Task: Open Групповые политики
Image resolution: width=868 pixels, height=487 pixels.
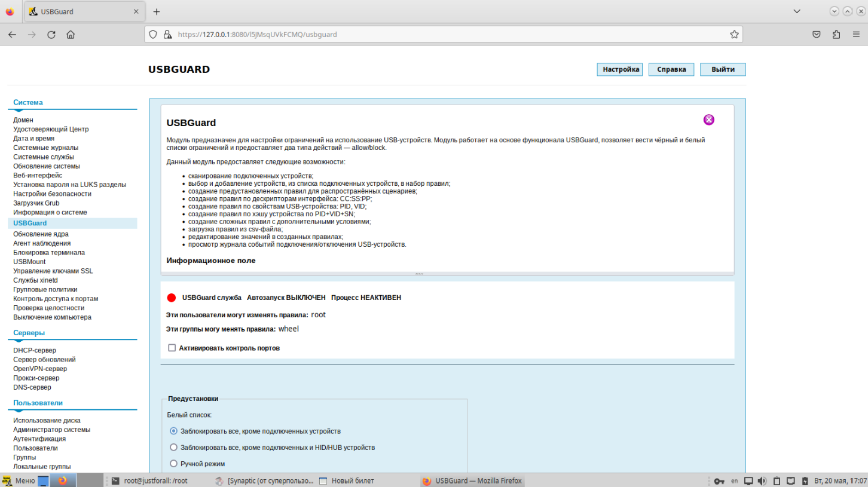Action: 45,289
